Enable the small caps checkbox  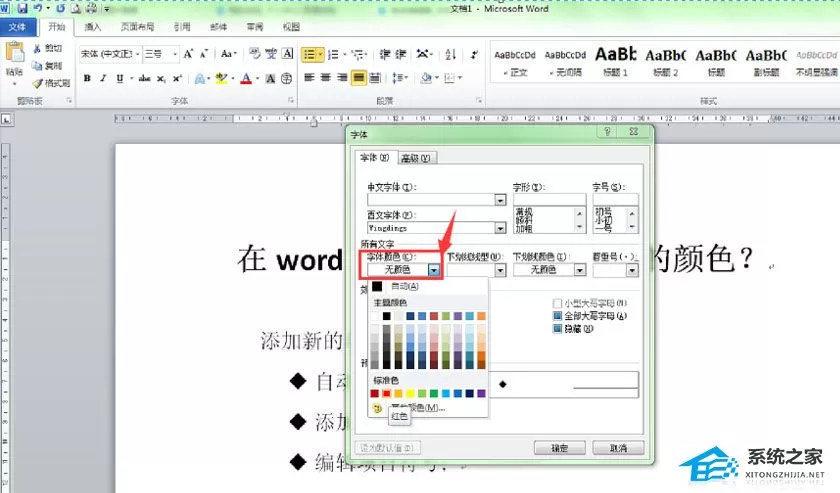[x=557, y=303]
